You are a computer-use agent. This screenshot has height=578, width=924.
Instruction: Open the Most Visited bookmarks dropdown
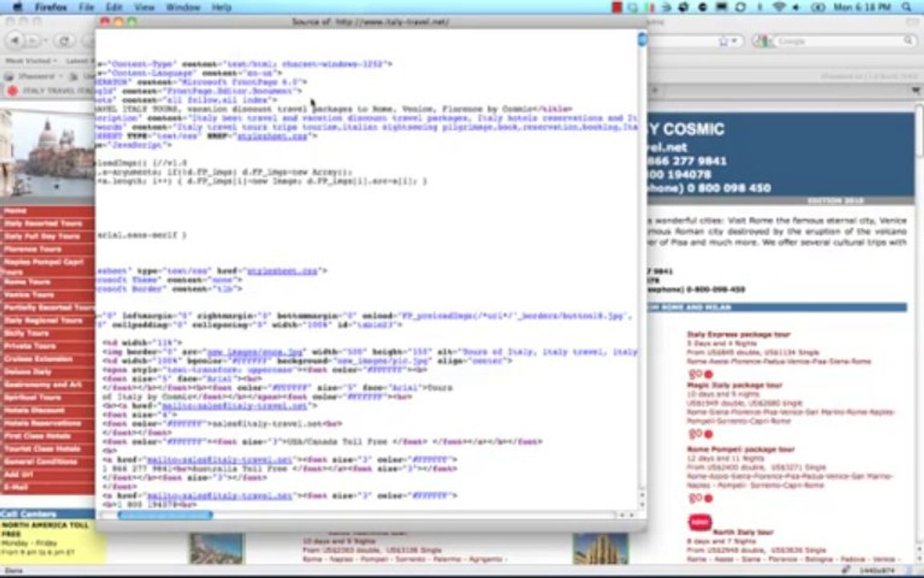click(31, 61)
